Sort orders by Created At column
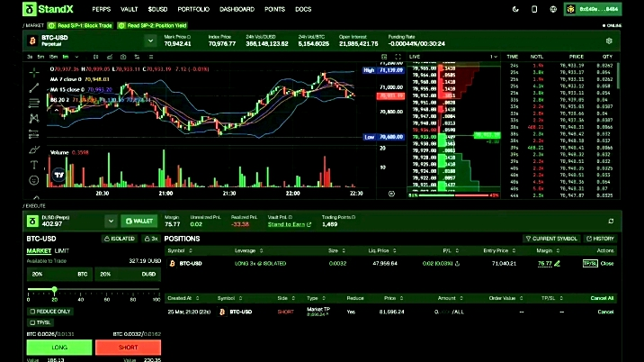The height and width of the screenshot is (362, 644). [183, 298]
